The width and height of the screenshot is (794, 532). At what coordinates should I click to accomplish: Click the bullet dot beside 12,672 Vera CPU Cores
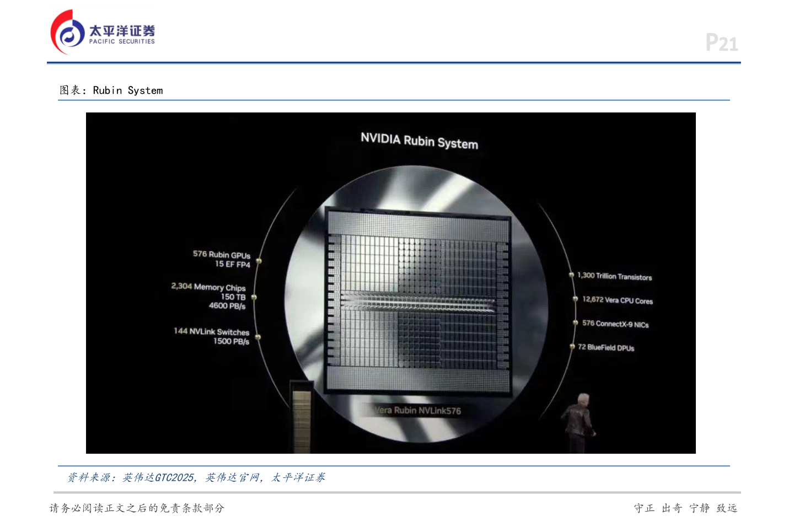575,299
